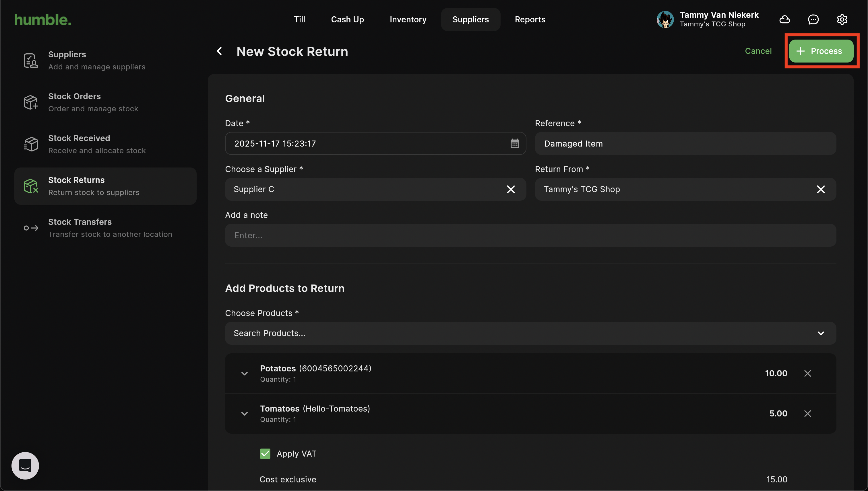Remove Potatoes from the return list

click(x=807, y=373)
